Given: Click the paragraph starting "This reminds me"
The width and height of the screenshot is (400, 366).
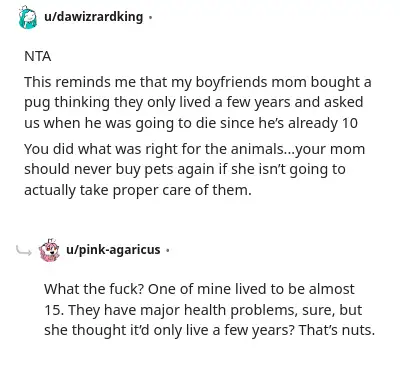Looking at the screenshot, I should 197,103.
